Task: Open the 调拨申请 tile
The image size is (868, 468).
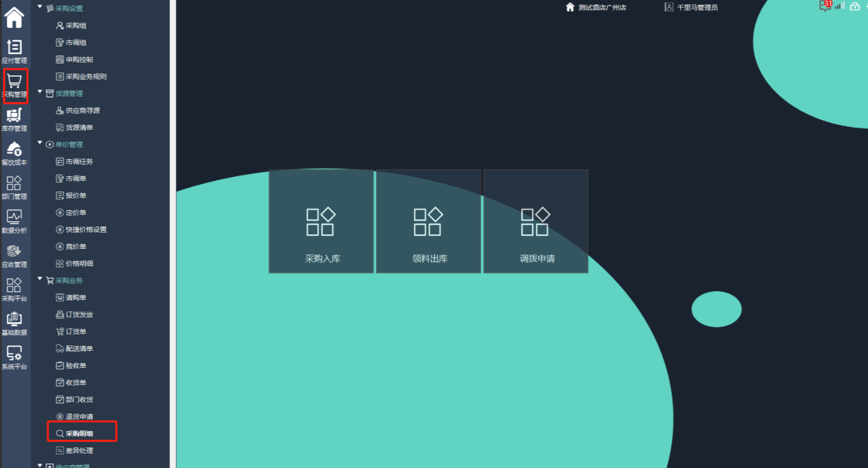Action: click(x=536, y=221)
